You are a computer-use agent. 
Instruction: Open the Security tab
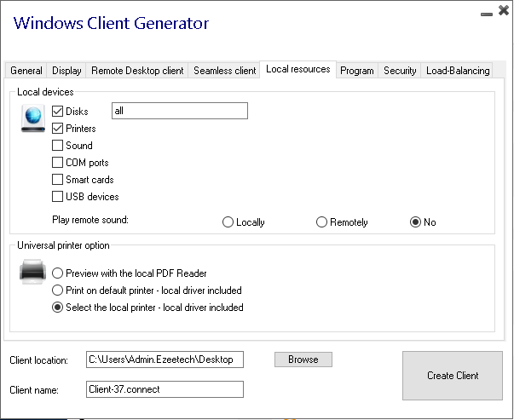click(400, 71)
